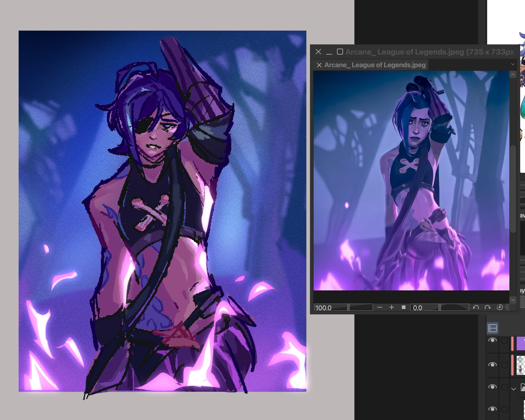Viewport: 525px width, 420px height.
Task: Click the fit-to-view square icon in sub view
Action: [404, 307]
